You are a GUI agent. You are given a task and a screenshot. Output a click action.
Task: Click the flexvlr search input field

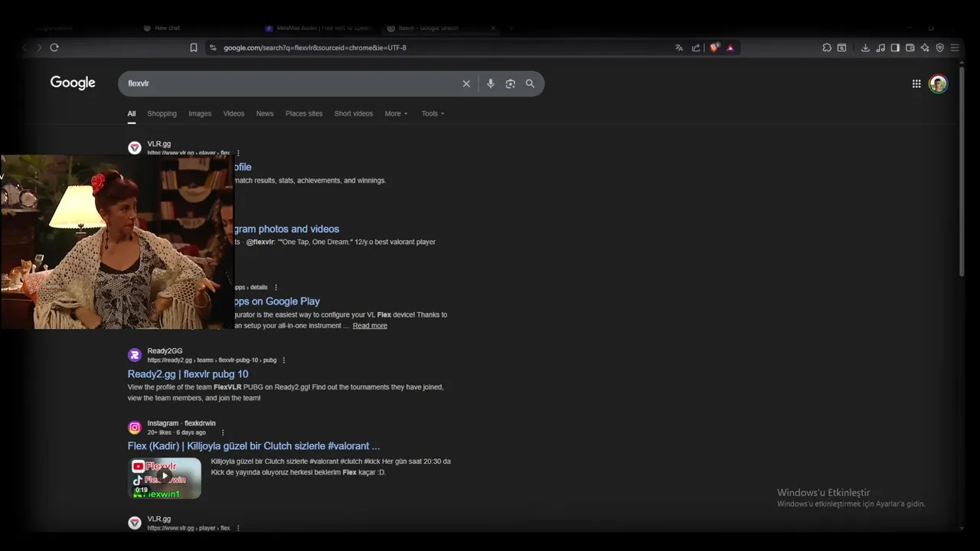point(291,83)
